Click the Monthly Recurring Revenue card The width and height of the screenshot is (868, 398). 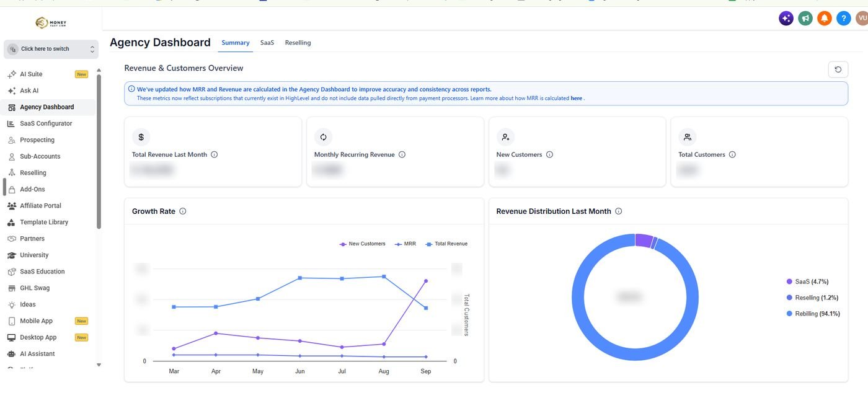pos(395,152)
